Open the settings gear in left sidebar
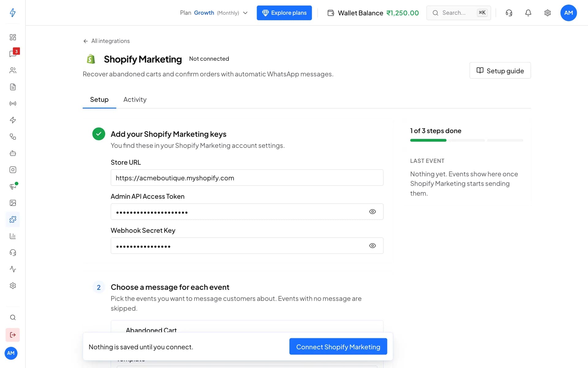588x368 pixels. (x=13, y=286)
